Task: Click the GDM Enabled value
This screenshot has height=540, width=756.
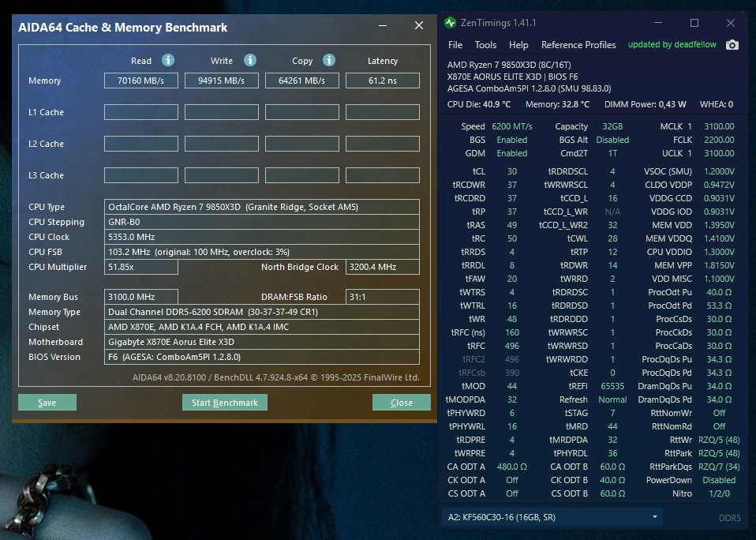Action: click(x=512, y=153)
